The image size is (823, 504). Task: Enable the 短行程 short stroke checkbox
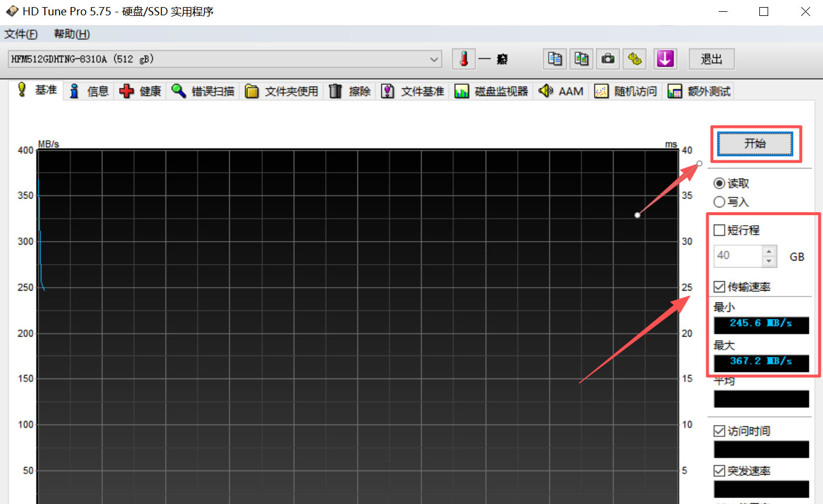719,230
